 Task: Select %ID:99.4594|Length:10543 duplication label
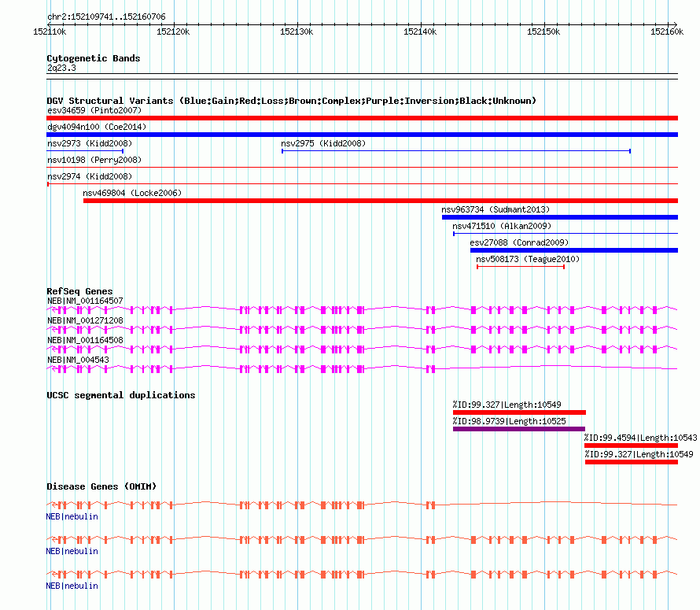tap(641, 438)
